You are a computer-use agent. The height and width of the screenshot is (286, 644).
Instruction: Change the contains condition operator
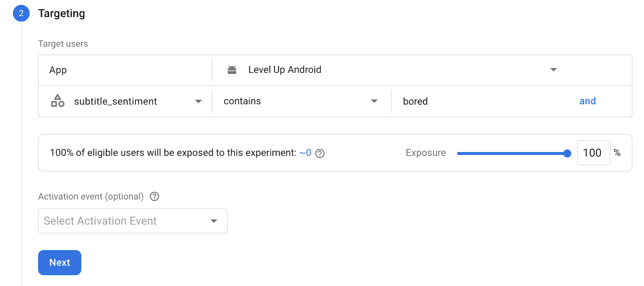(298, 101)
